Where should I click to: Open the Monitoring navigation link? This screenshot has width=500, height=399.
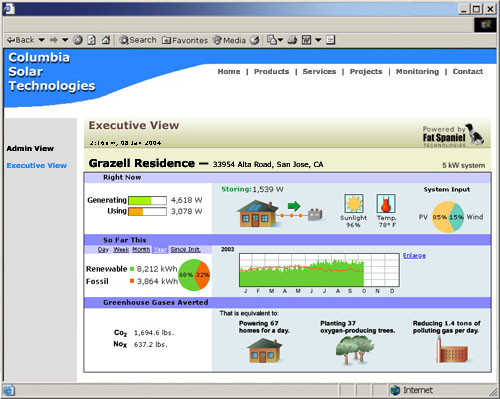tap(417, 71)
